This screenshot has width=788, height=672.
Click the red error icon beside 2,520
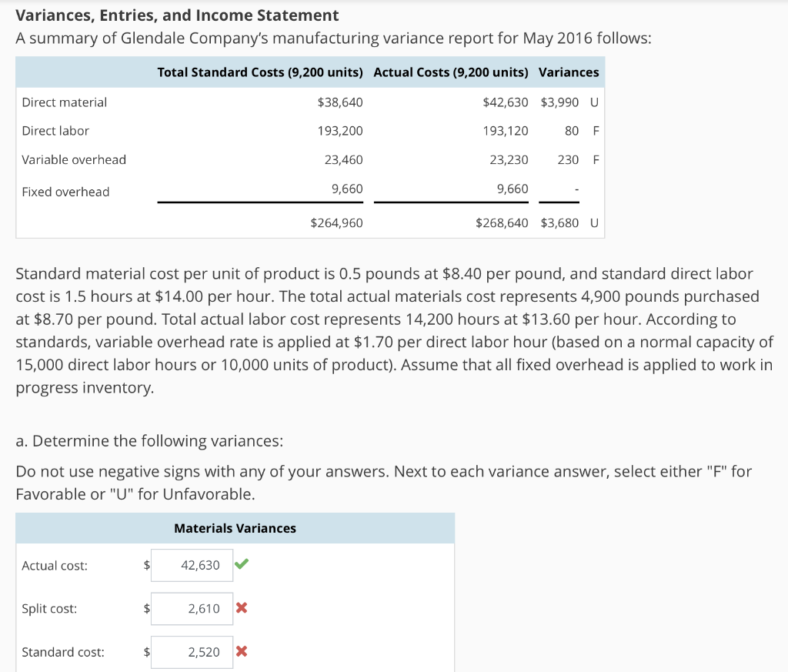(242, 651)
